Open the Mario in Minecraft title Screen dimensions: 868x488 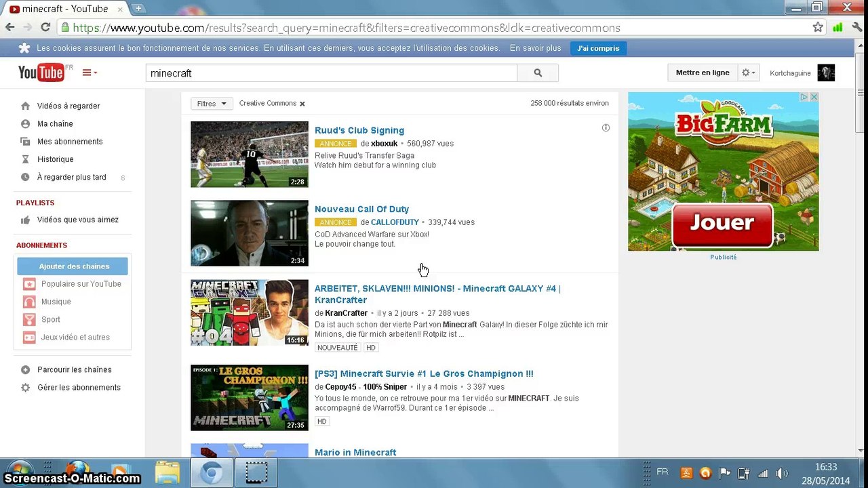tap(355, 452)
